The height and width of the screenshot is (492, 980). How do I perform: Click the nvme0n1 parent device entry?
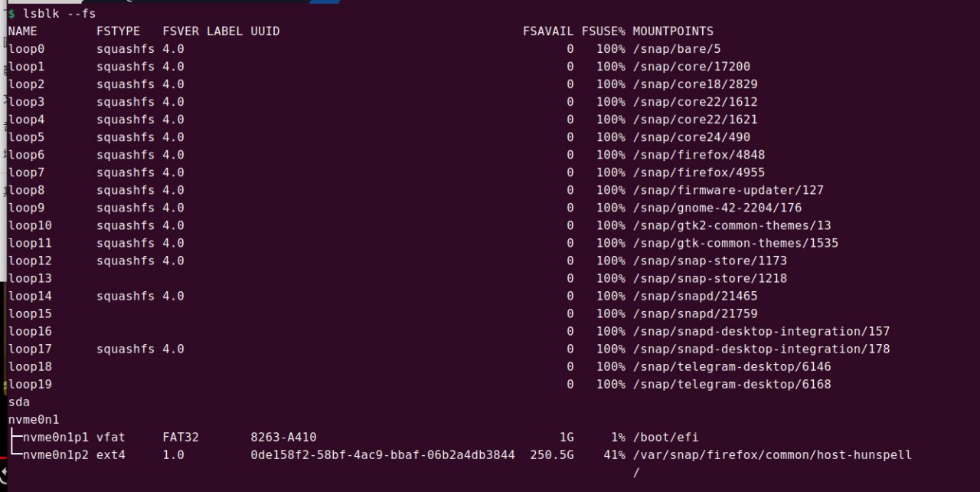[x=34, y=419]
